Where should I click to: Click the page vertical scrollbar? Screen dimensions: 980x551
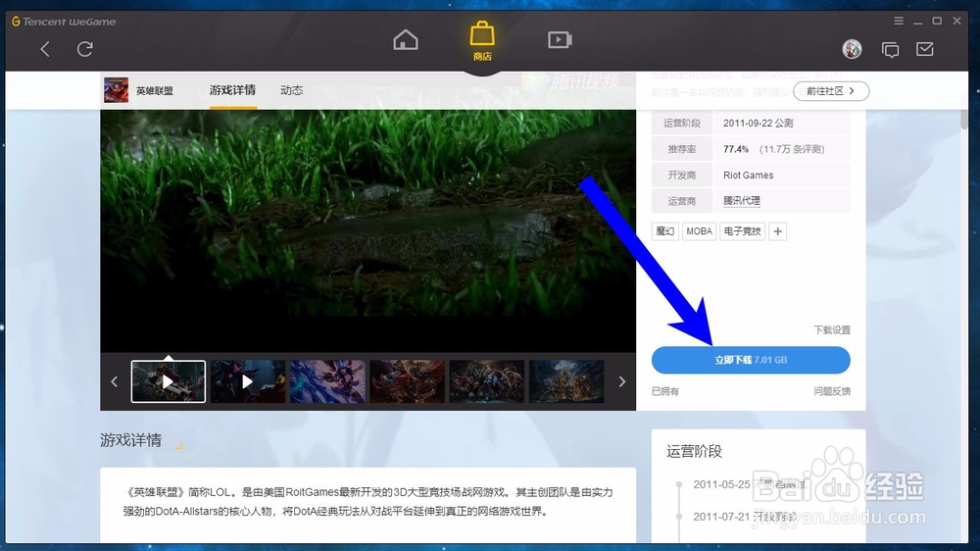(965, 120)
